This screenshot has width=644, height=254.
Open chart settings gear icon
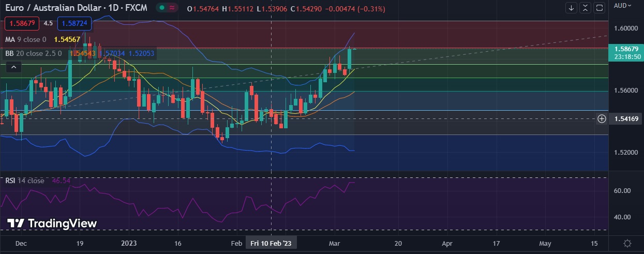(627, 243)
